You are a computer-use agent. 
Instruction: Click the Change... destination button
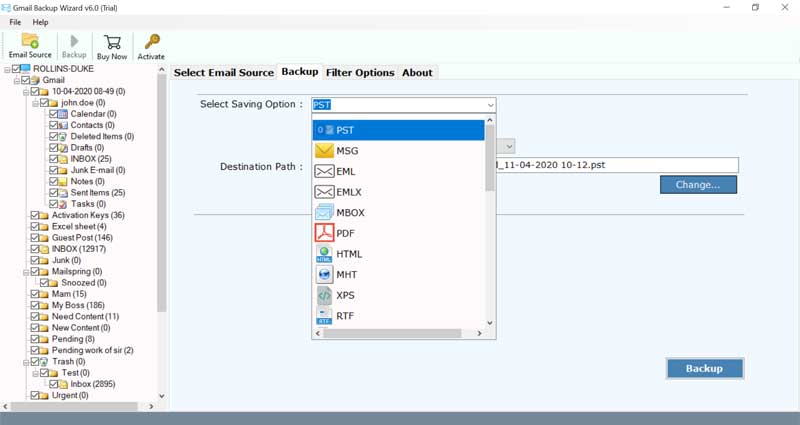[698, 185]
